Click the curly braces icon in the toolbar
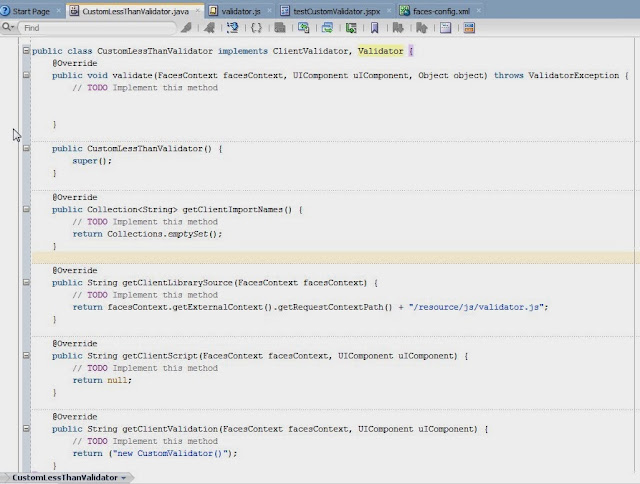Viewport: 640px width, 484px height. tap(256, 28)
